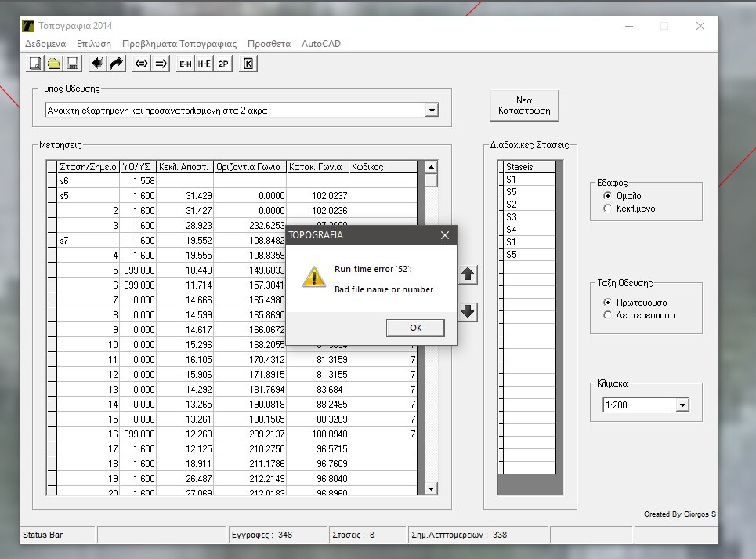
Task: Click the Σταση/Σημειο column header
Action: (89, 167)
